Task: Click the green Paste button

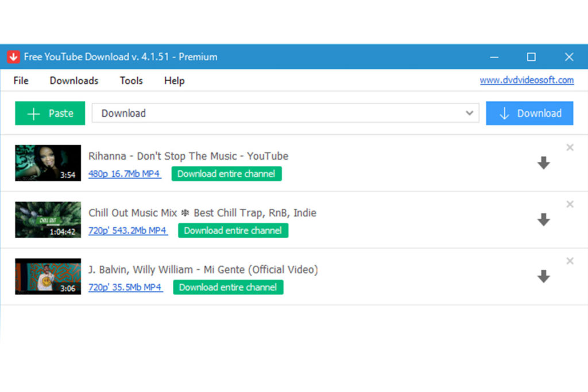Action: 50,113
